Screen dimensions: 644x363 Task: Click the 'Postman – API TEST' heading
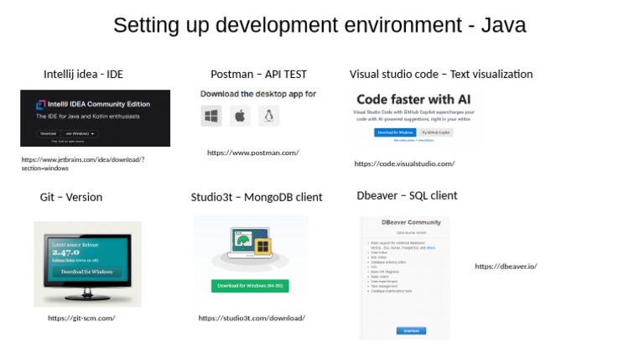pos(259,75)
